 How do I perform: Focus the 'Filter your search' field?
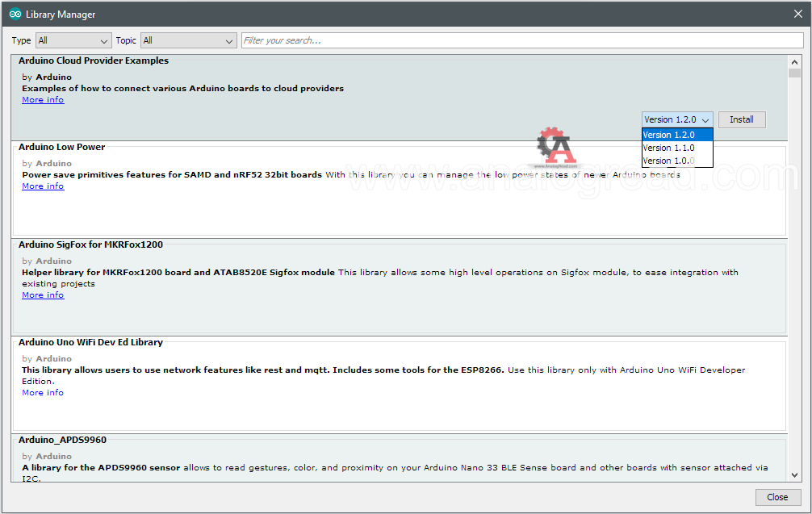point(522,40)
